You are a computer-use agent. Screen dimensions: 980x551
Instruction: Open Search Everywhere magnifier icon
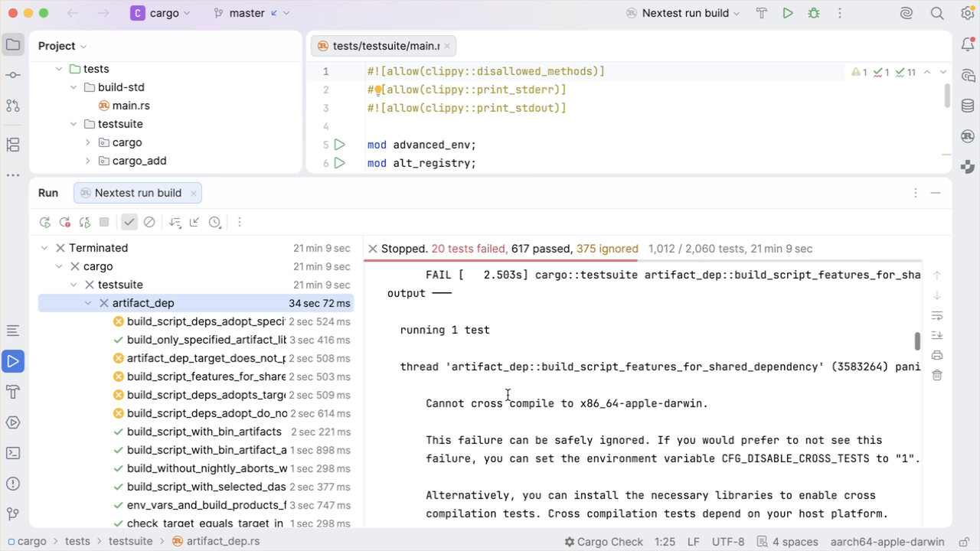(936, 13)
